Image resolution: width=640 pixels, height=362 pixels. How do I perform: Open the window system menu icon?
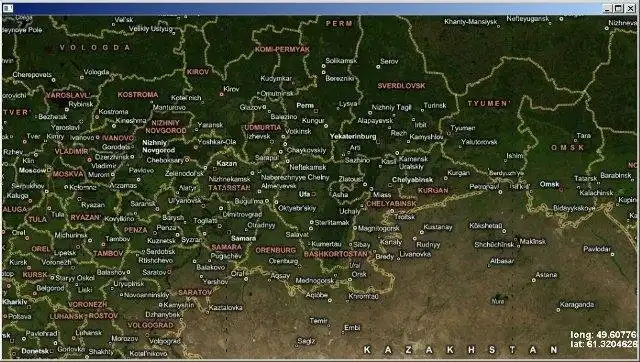pyautogui.click(x=8, y=8)
